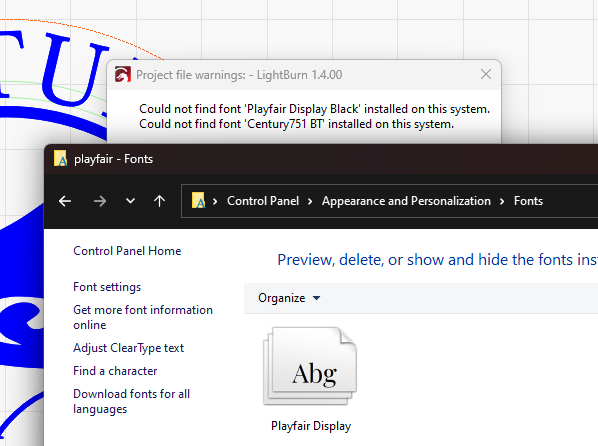Close the Project file warnings dialog

tap(485, 74)
